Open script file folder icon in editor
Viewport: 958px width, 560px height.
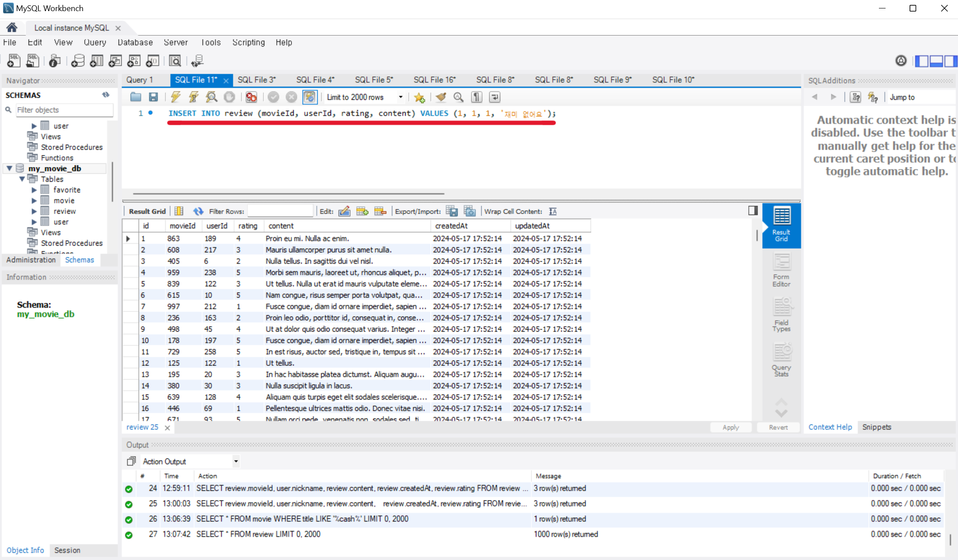pos(136,97)
